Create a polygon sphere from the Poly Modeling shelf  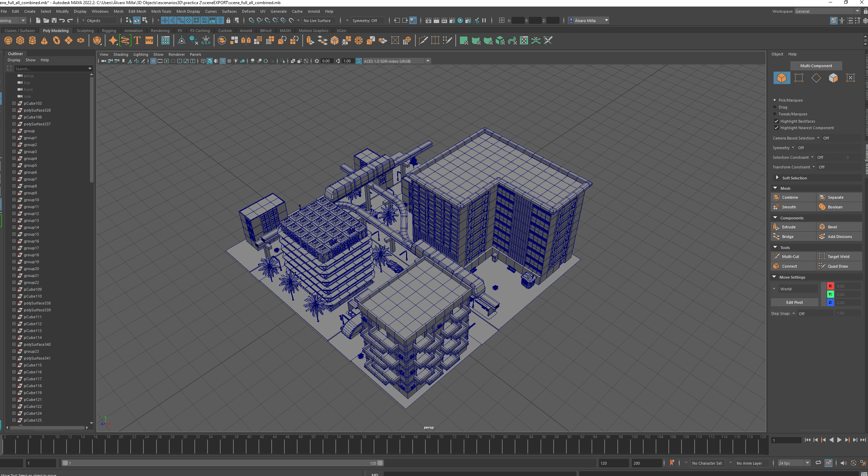pos(8,40)
